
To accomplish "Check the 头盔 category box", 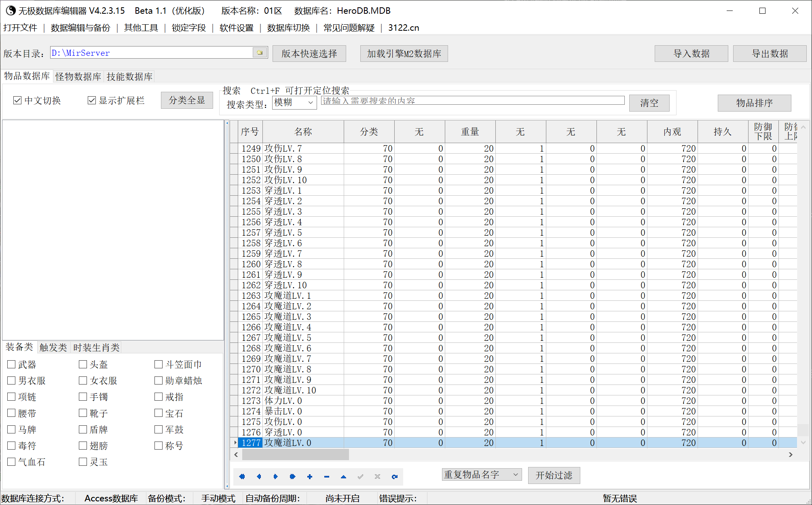I will click(x=83, y=364).
